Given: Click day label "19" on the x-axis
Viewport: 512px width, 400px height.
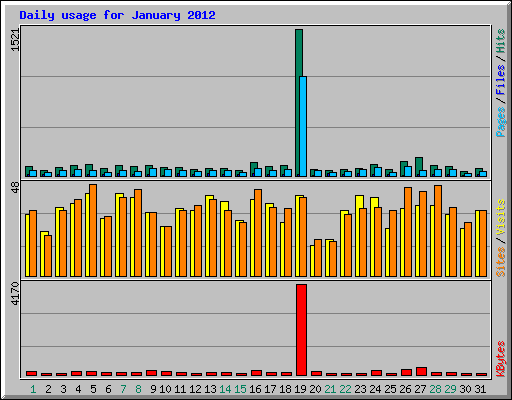Looking at the screenshot, I should (300, 389).
